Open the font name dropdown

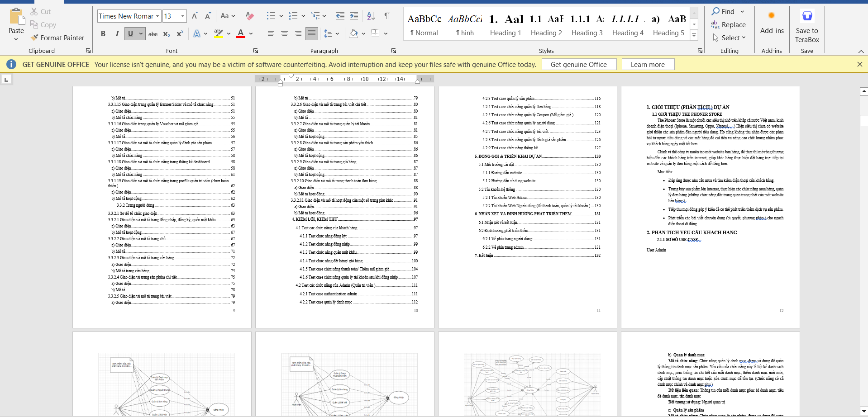point(157,16)
